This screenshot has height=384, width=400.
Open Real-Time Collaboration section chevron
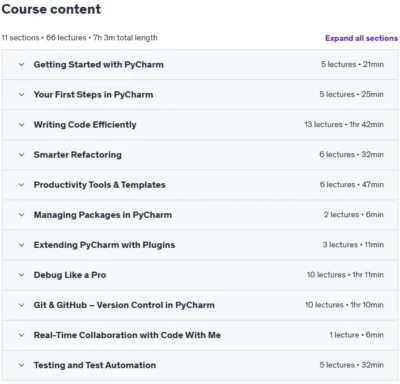[21, 335]
